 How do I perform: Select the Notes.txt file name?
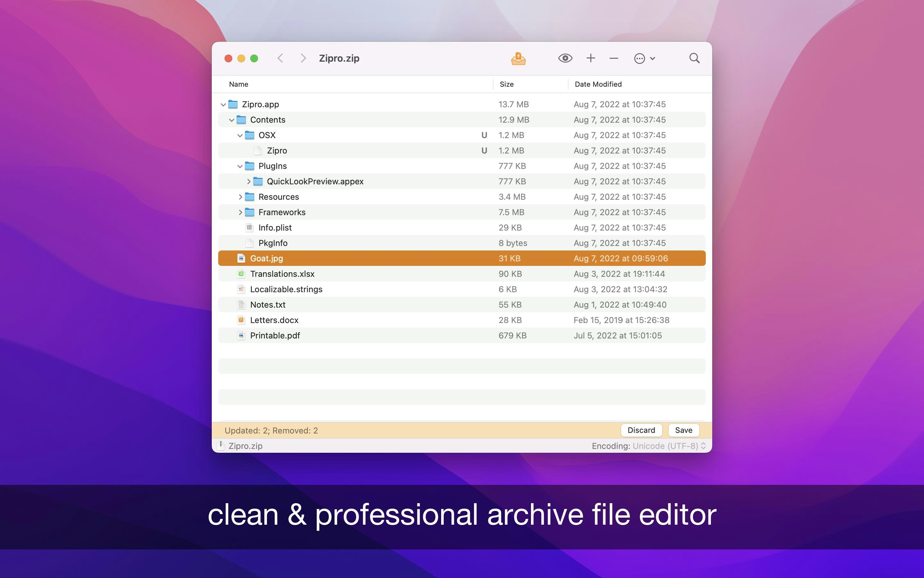point(268,305)
